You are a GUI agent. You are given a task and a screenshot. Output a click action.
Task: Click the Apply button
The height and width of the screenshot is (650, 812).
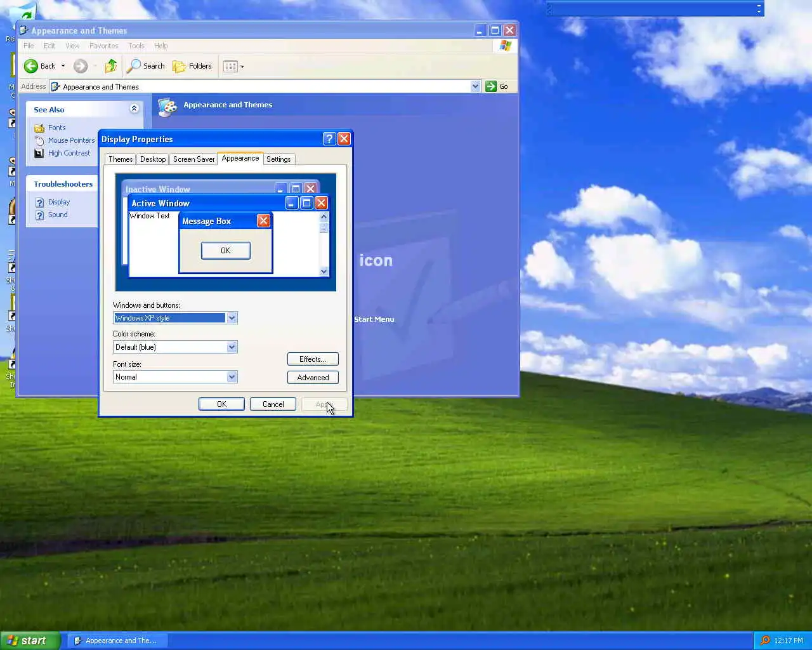(x=324, y=404)
